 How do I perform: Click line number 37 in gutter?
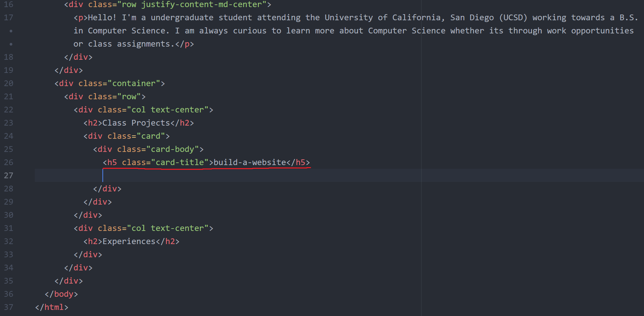pyautogui.click(x=8, y=307)
